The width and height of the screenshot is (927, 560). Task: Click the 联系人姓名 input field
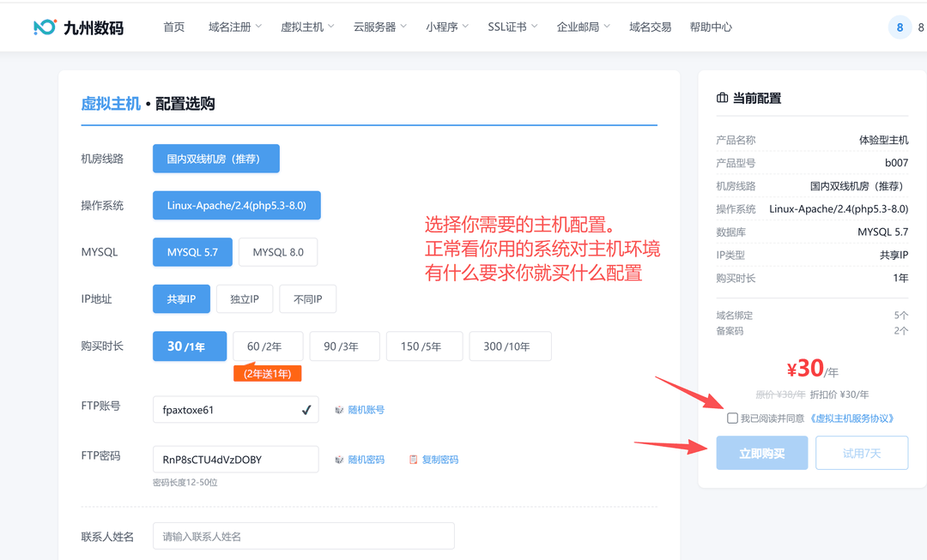304,536
